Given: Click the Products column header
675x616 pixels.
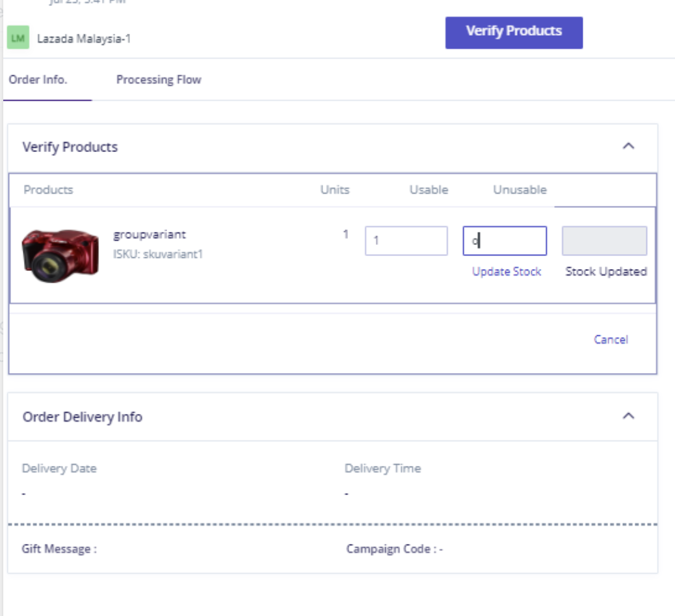Looking at the screenshot, I should (x=48, y=190).
